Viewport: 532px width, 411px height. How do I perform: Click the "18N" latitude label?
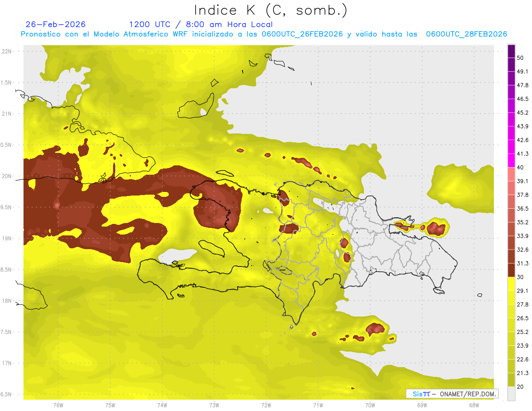8,301
